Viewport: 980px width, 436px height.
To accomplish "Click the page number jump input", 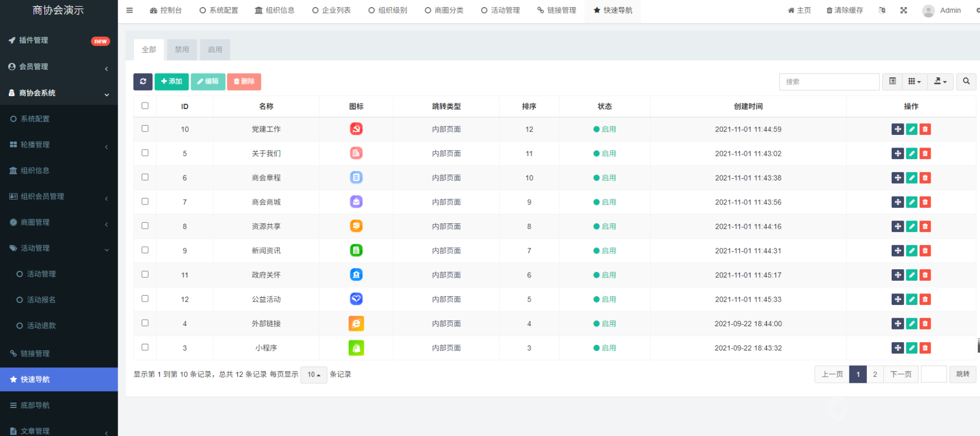I will point(934,374).
